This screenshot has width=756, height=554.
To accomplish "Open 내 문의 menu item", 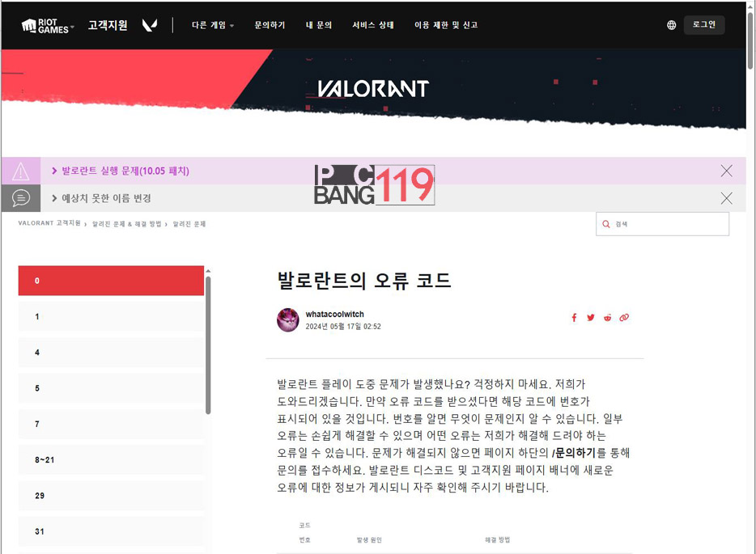I will (x=319, y=25).
